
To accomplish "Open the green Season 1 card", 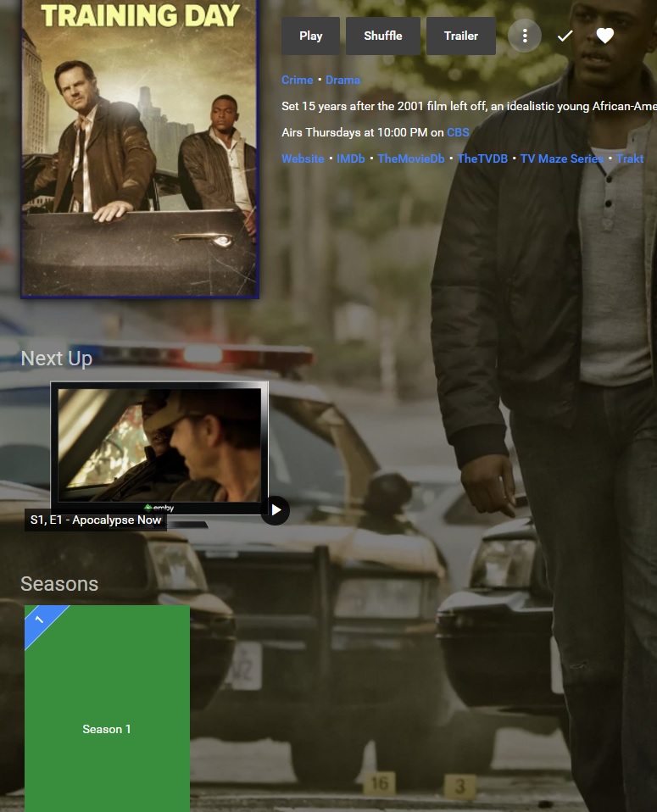I will click(108, 709).
